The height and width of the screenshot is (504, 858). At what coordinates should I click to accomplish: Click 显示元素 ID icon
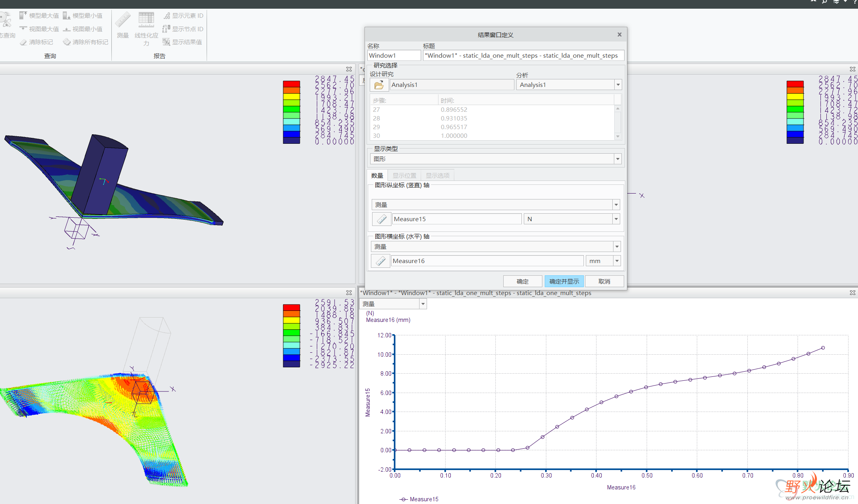tap(167, 15)
